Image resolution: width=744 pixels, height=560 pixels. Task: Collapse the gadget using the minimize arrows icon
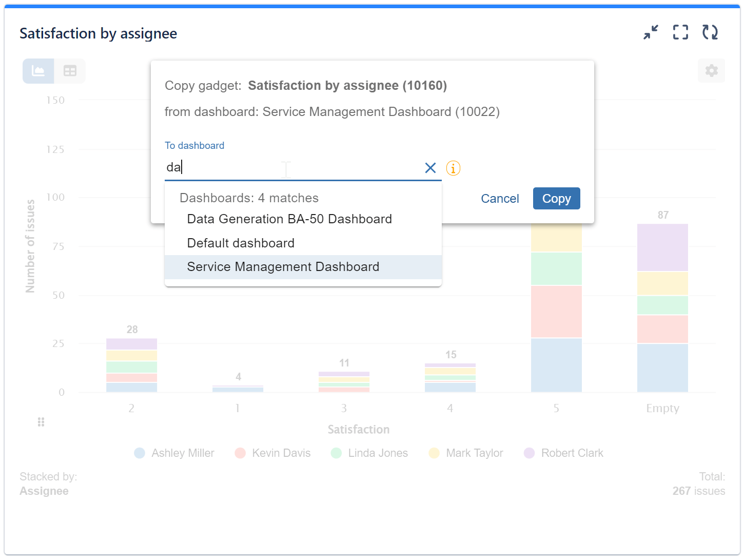650,32
